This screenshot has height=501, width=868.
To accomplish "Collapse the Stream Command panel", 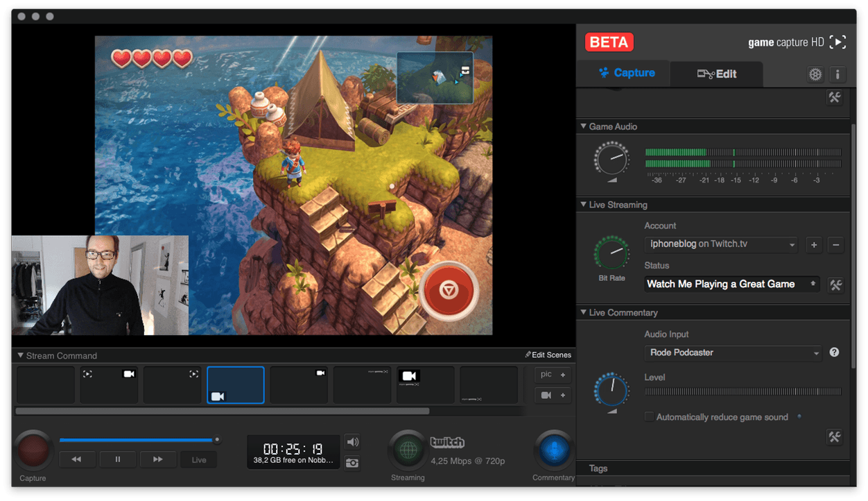I will pyautogui.click(x=21, y=355).
